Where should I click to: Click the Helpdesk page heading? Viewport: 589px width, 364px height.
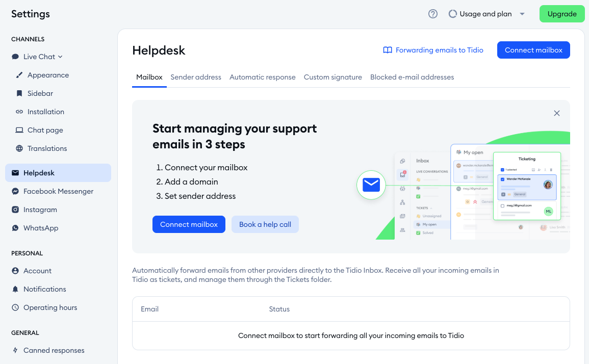click(x=159, y=50)
